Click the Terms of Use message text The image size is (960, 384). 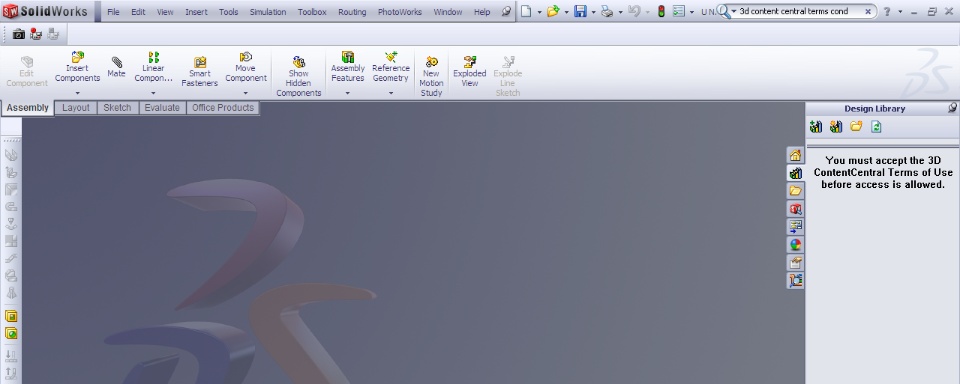coord(883,172)
